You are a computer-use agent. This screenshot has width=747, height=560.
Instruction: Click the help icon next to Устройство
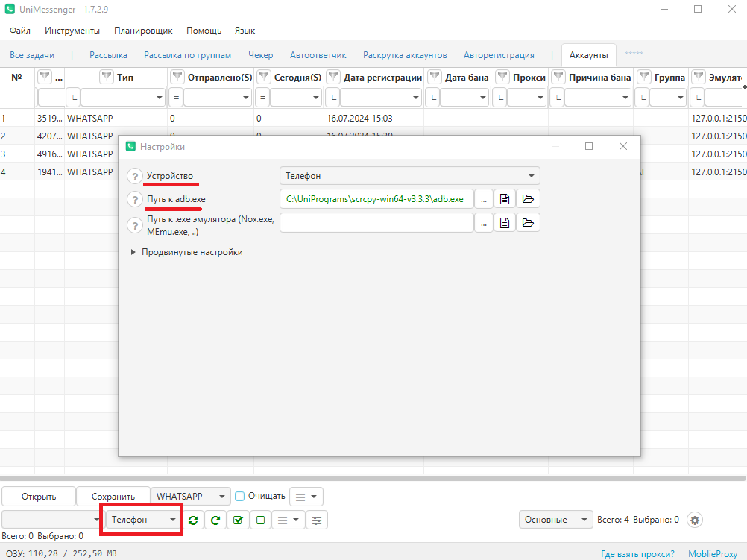[134, 176]
